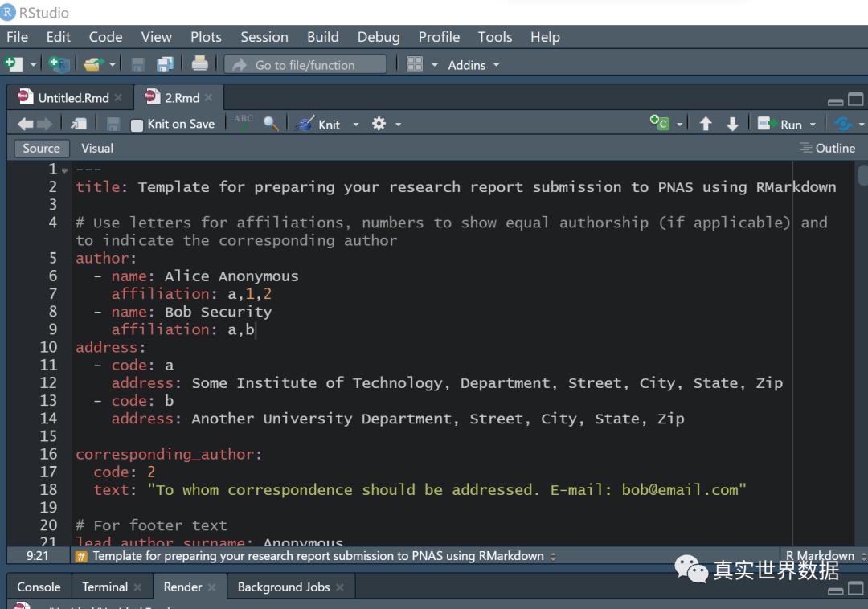Click the New File icon
The image size is (868, 609).
point(14,64)
